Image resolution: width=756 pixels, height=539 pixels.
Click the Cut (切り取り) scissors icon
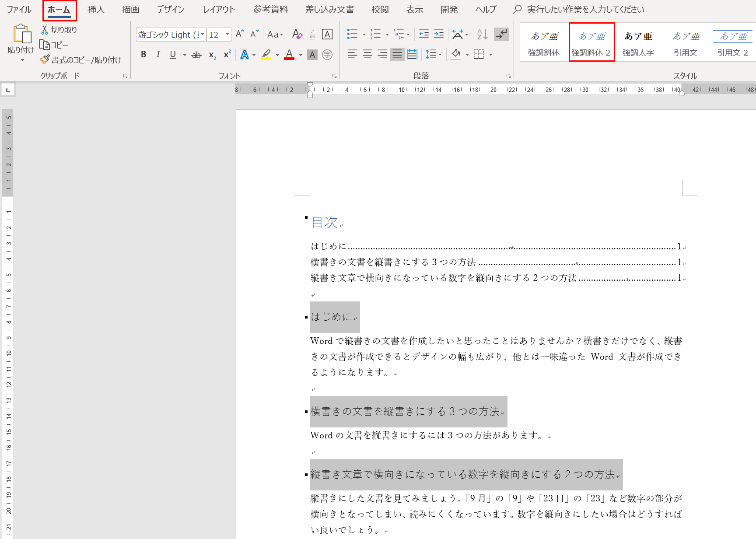pyautogui.click(x=44, y=30)
